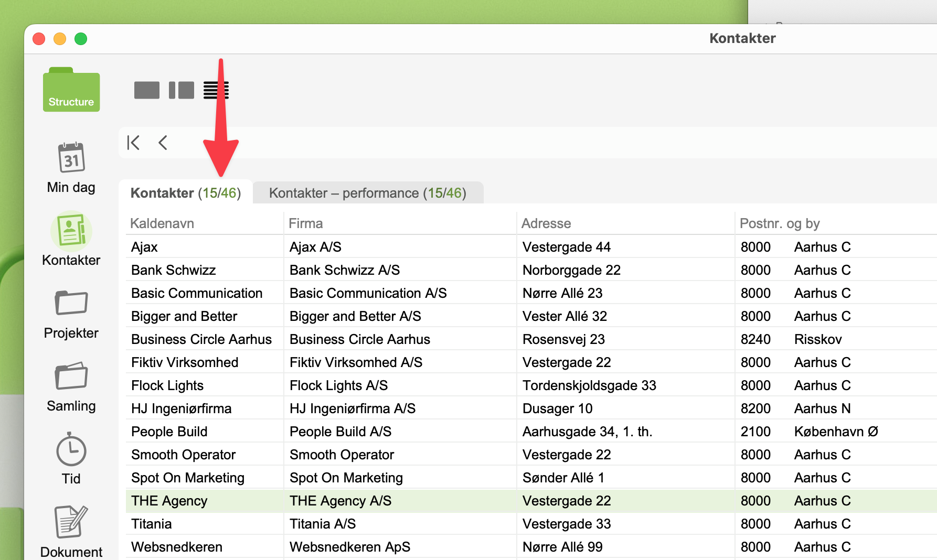Image resolution: width=937 pixels, height=560 pixels.
Task: Click the Adresse column header
Action: pos(546,223)
